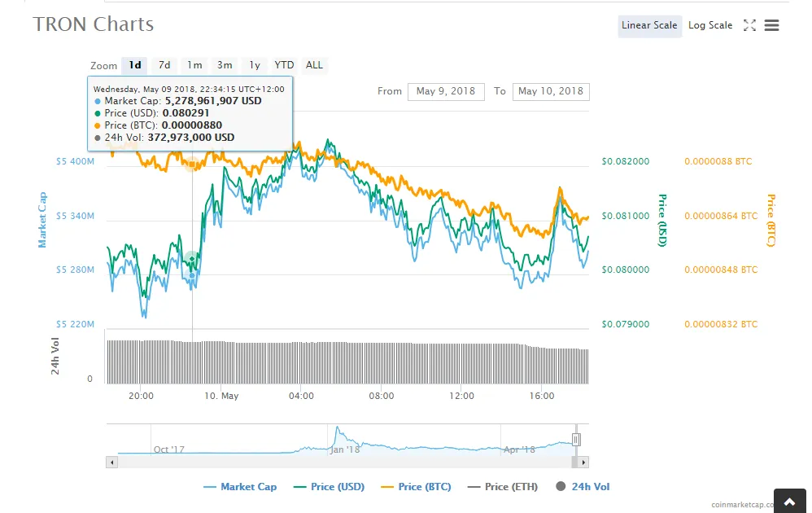Click the Price (USD) vertical axis title
This screenshot has width=812, height=513.
tap(662, 220)
